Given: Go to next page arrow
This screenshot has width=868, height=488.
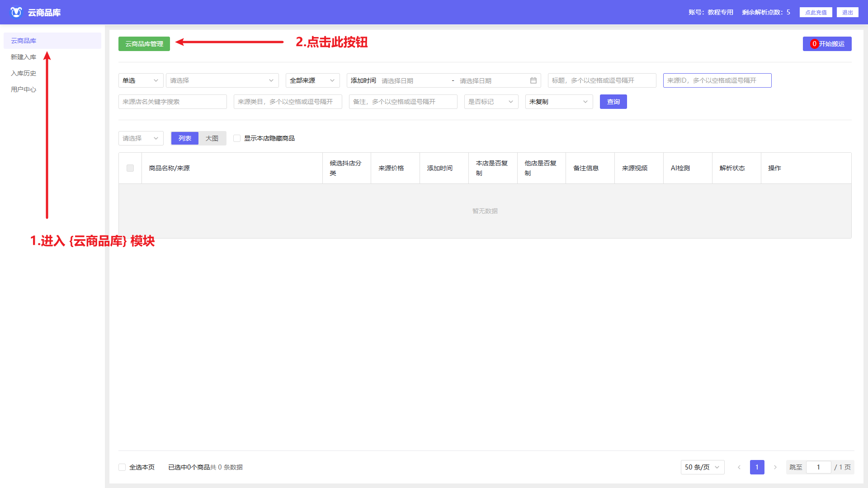Looking at the screenshot, I should point(775,467).
